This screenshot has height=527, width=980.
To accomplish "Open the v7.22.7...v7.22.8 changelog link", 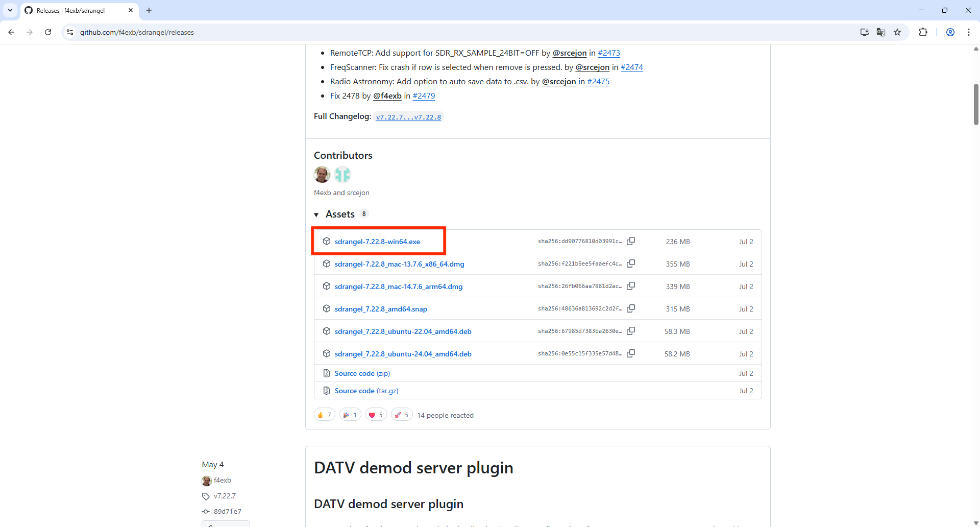I will [408, 117].
